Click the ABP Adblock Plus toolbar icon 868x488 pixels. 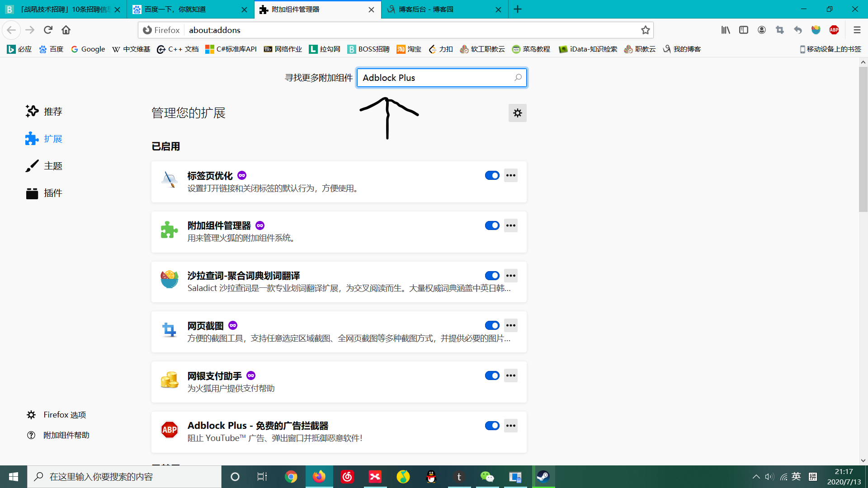tap(834, 30)
